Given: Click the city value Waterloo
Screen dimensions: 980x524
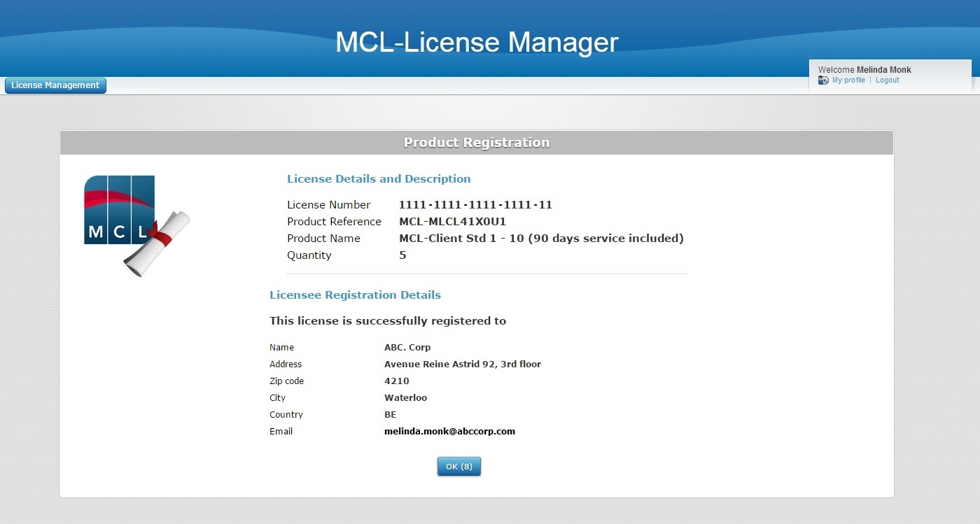Looking at the screenshot, I should (x=406, y=398).
